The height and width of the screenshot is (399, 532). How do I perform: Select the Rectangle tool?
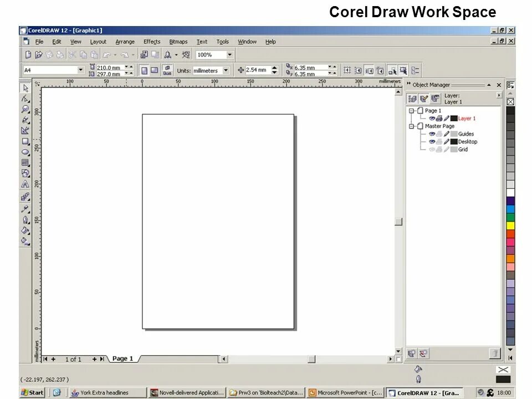(x=25, y=141)
